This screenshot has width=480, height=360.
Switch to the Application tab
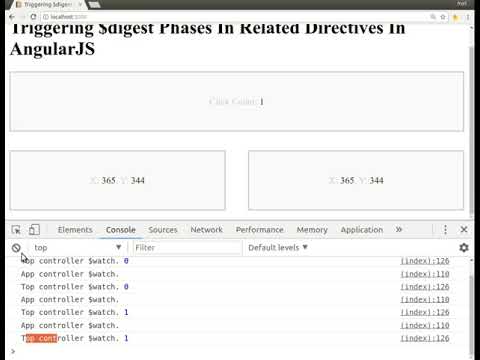pos(362,230)
